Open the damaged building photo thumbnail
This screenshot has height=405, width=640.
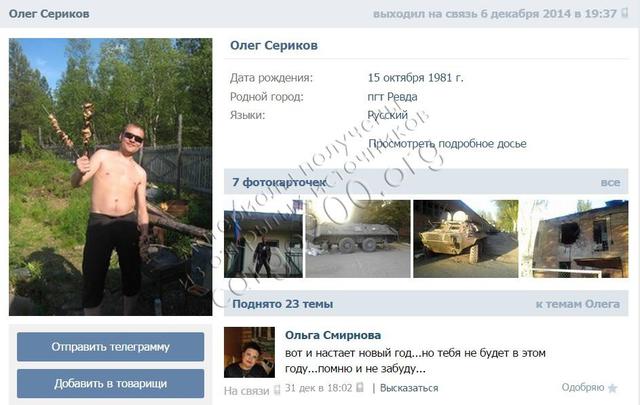pyautogui.click(x=575, y=239)
